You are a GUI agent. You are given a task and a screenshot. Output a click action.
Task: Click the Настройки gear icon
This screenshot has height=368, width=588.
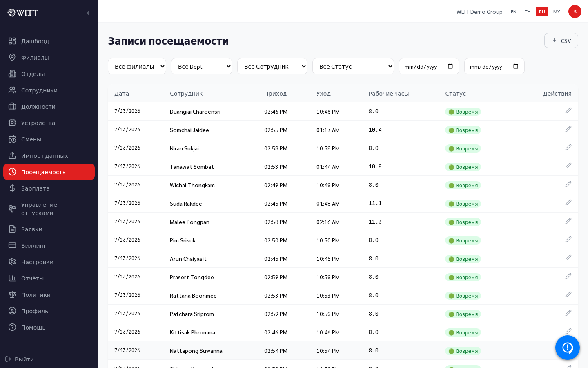(12, 262)
